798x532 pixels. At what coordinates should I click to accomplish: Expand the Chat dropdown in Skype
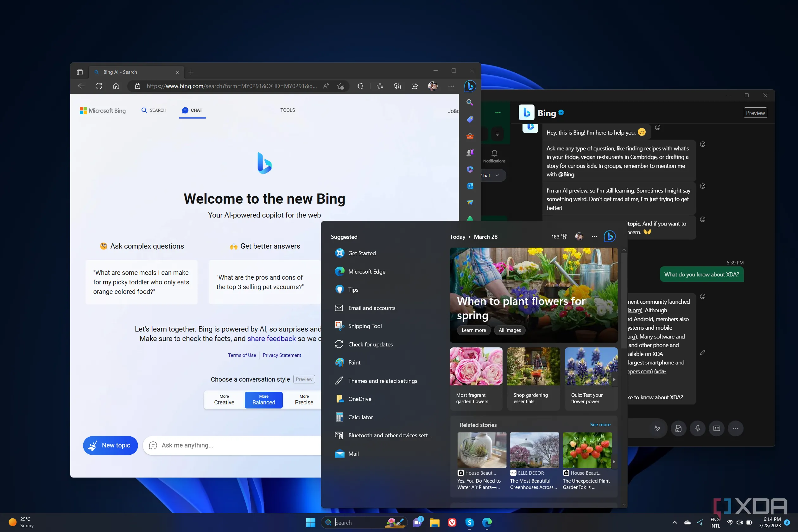click(x=497, y=175)
